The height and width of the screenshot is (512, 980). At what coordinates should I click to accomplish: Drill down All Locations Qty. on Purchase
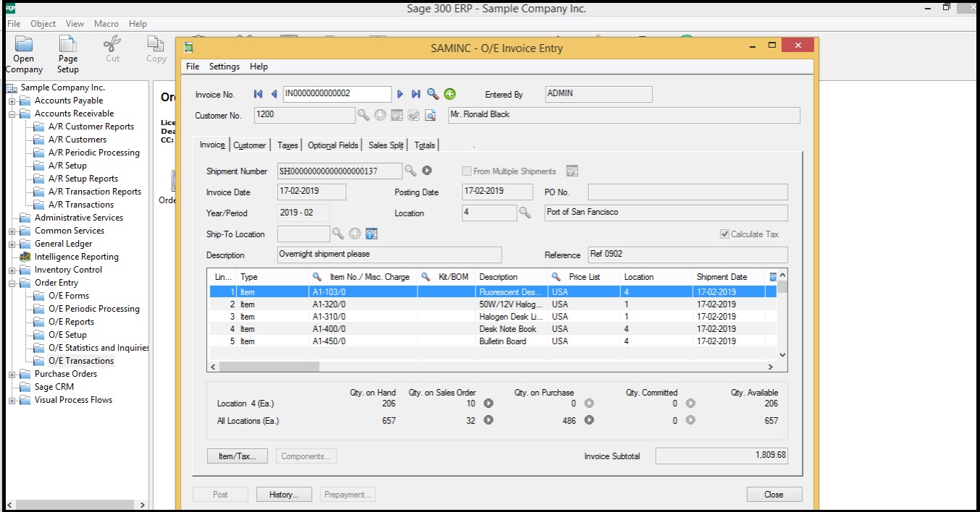point(589,420)
